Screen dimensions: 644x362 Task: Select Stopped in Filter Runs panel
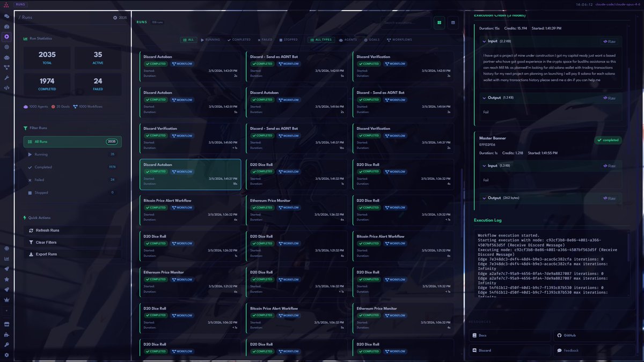pyautogui.click(x=72, y=193)
